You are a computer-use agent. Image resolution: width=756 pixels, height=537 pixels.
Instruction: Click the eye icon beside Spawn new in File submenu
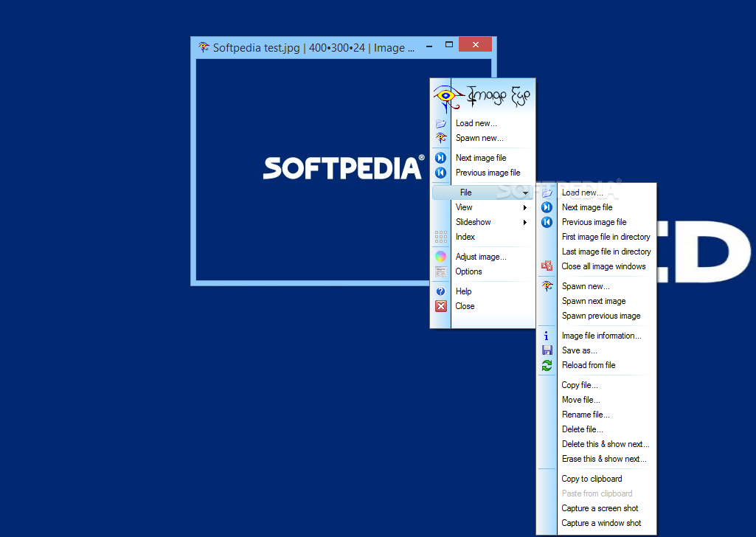coord(547,286)
